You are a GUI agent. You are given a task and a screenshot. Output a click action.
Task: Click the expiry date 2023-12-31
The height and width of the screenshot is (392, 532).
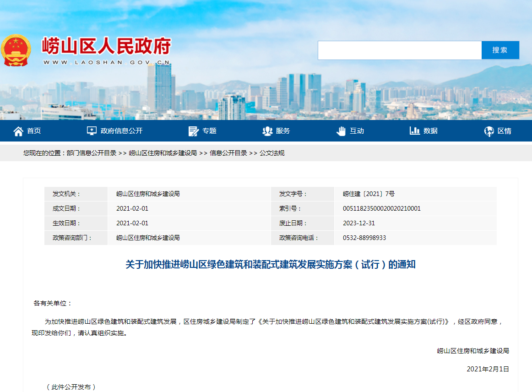(359, 223)
